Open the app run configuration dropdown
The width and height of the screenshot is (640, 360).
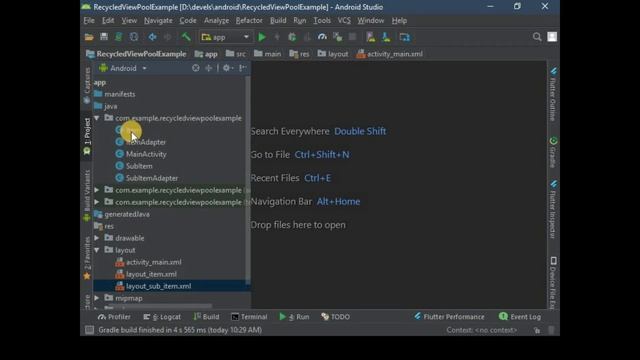click(x=225, y=37)
